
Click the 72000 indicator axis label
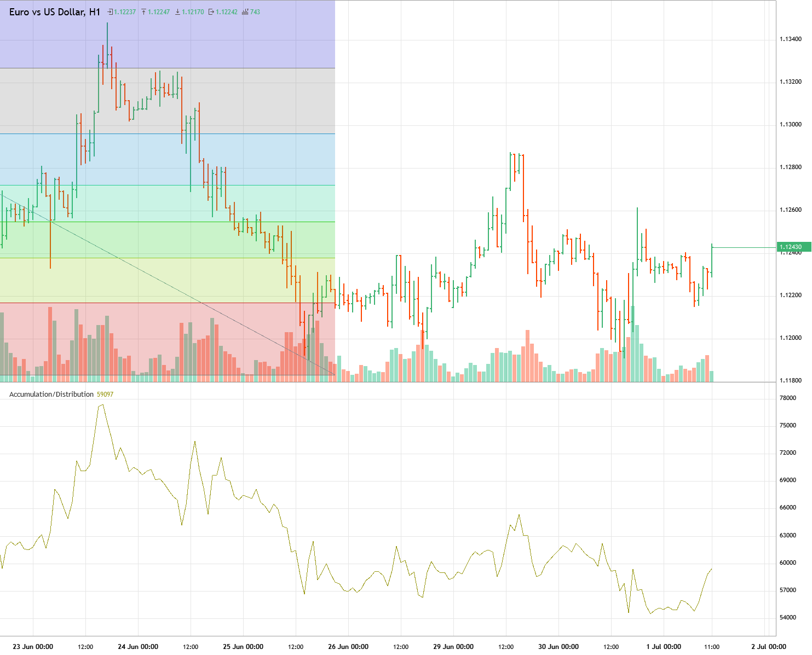[x=788, y=453]
